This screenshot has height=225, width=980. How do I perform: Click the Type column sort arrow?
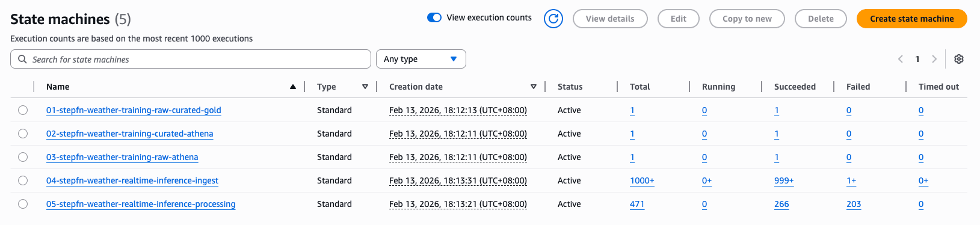pyautogui.click(x=365, y=87)
